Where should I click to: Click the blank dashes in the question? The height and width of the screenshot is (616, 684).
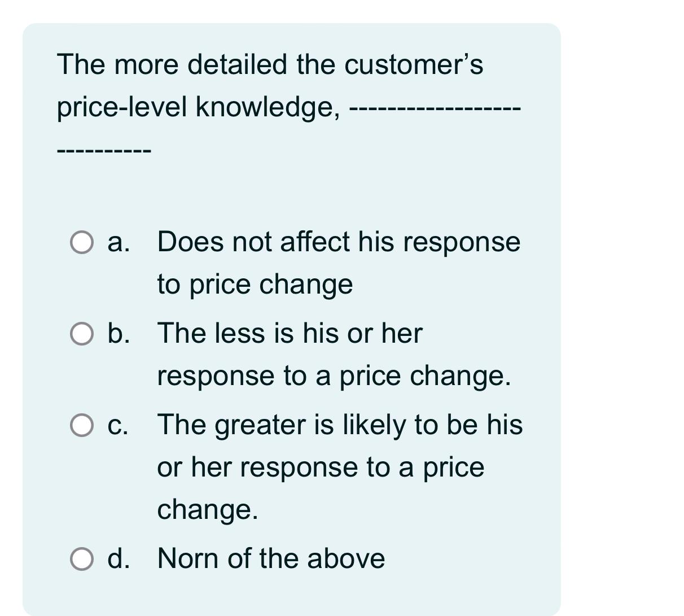pyautogui.click(x=435, y=110)
